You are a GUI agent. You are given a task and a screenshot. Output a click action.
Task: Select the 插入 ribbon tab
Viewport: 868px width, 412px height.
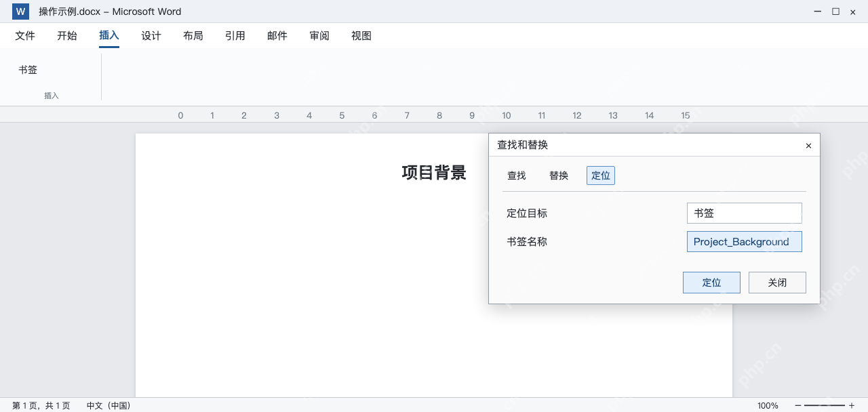point(109,36)
